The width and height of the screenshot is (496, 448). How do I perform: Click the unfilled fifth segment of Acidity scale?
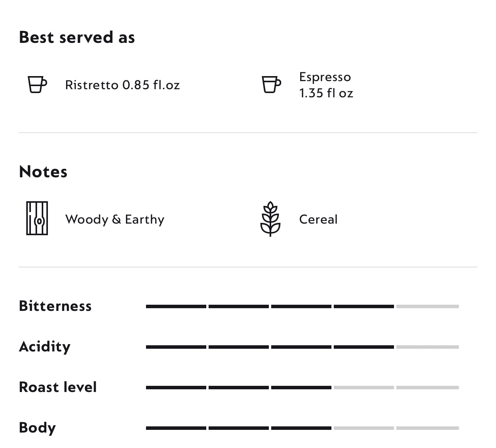point(427,347)
